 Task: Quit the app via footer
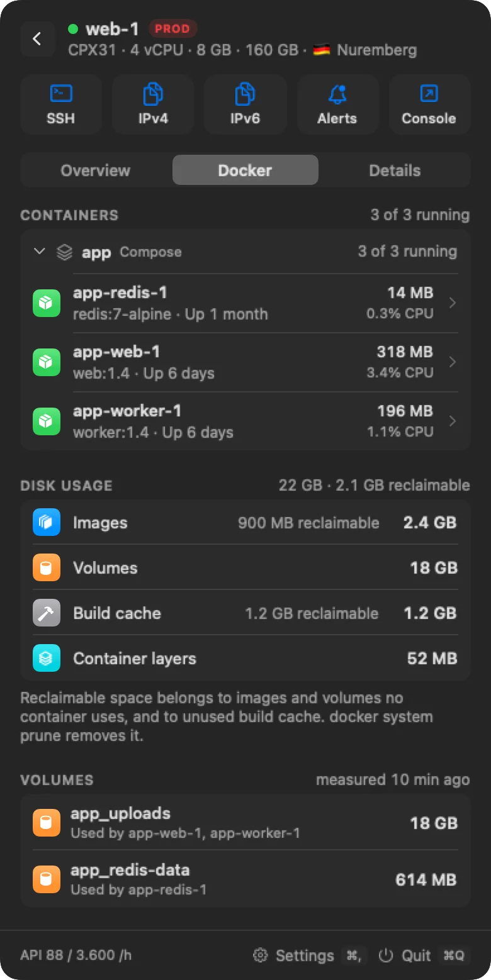click(423, 955)
